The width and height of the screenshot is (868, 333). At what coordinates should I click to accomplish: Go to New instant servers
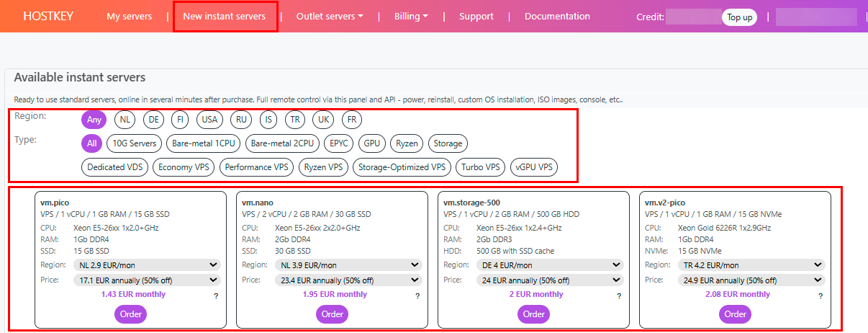tap(225, 16)
